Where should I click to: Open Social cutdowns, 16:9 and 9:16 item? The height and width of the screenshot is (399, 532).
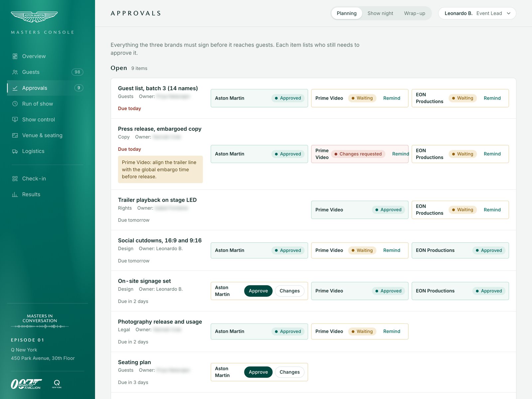[x=160, y=241]
